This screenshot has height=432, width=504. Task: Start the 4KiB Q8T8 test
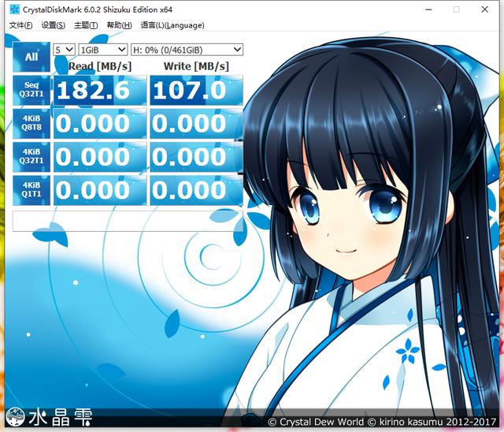31,124
